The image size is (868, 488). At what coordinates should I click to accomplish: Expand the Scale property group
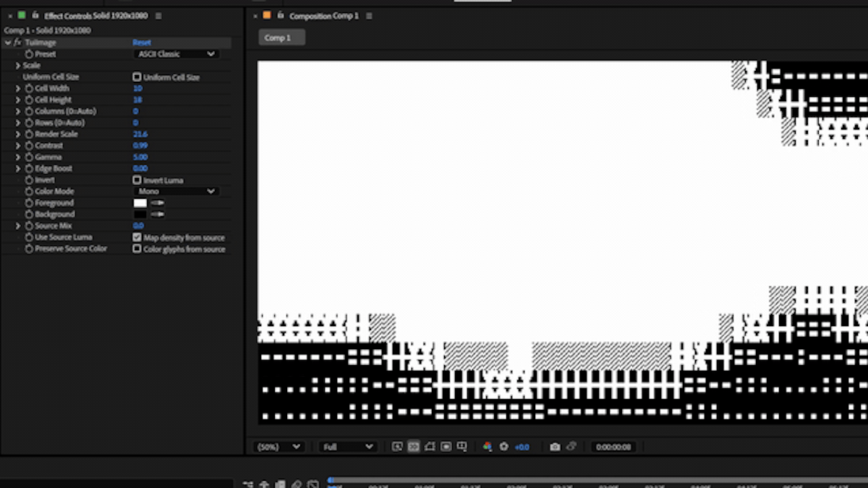pyautogui.click(x=18, y=65)
